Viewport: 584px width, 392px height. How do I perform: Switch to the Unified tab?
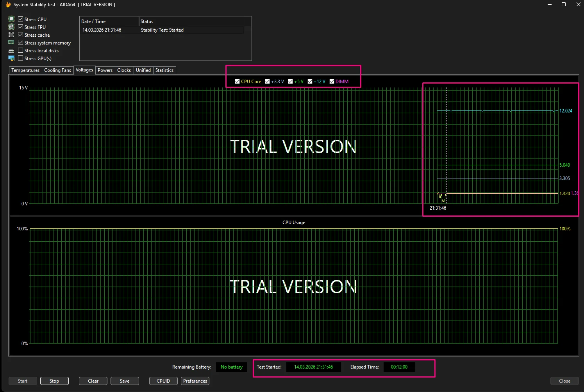point(143,70)
